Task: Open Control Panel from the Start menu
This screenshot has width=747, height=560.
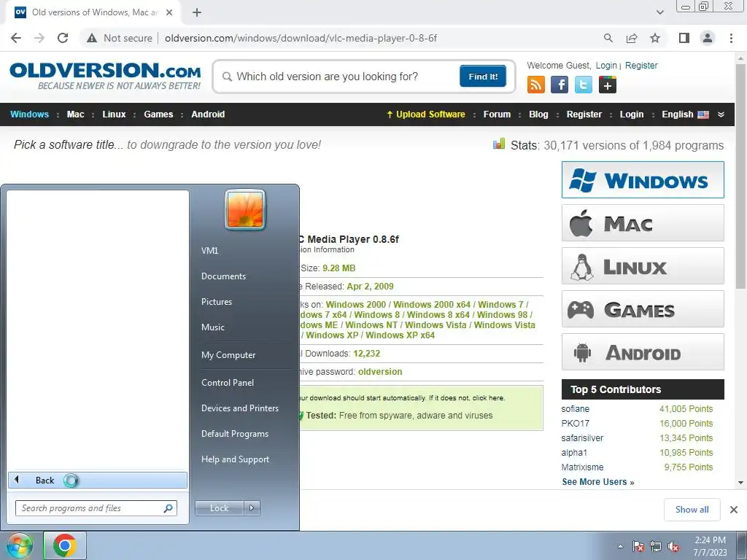Action: coord(228,383)
